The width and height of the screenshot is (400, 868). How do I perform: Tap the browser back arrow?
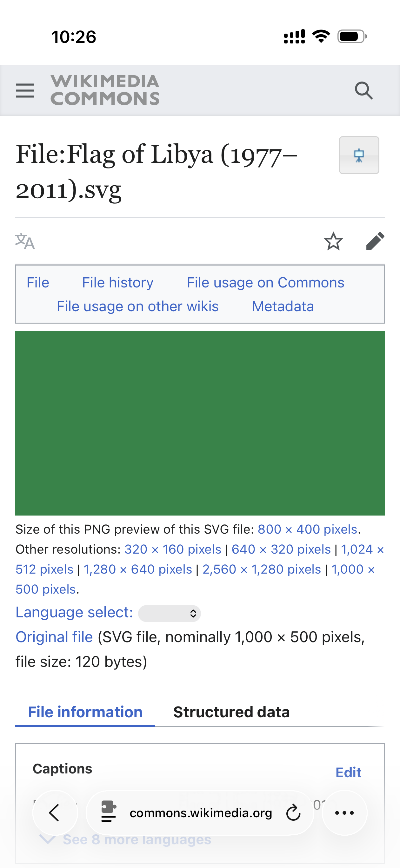[x=55, y=813]
